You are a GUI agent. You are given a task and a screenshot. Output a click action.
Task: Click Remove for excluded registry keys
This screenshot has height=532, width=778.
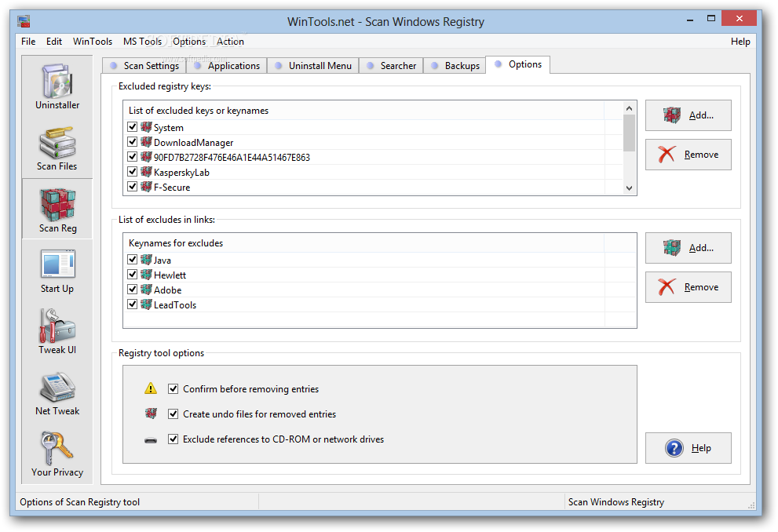[x=689, y=155]
